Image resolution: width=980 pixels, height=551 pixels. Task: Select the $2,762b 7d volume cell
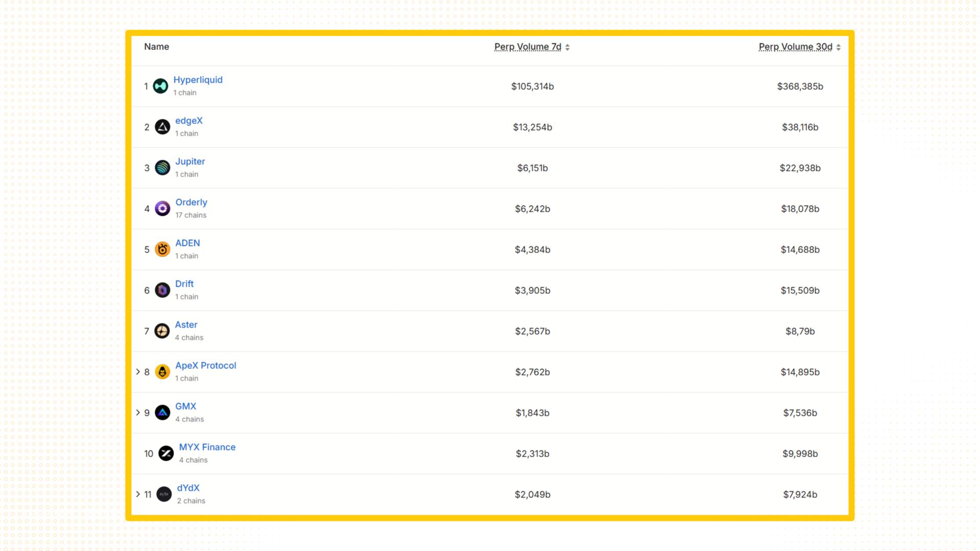[532, 372]
